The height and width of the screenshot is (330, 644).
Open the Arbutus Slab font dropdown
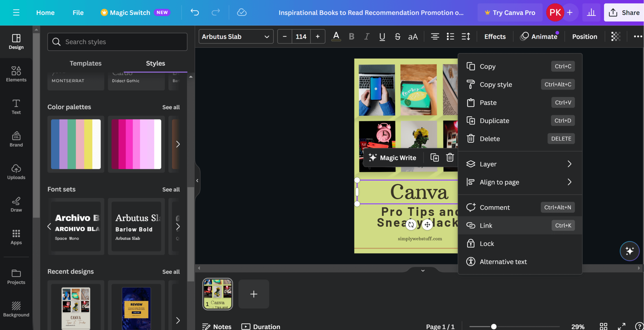click(236, 36)
